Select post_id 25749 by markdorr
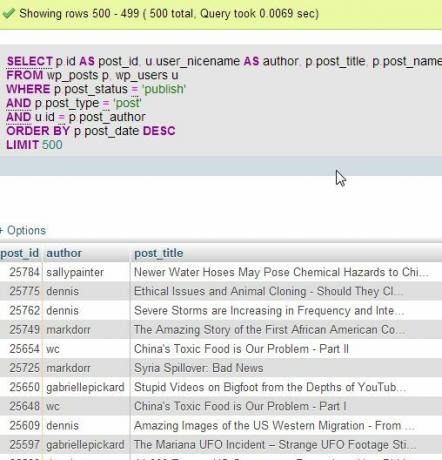This screenshot has width=442, height=460. point(221,330)
